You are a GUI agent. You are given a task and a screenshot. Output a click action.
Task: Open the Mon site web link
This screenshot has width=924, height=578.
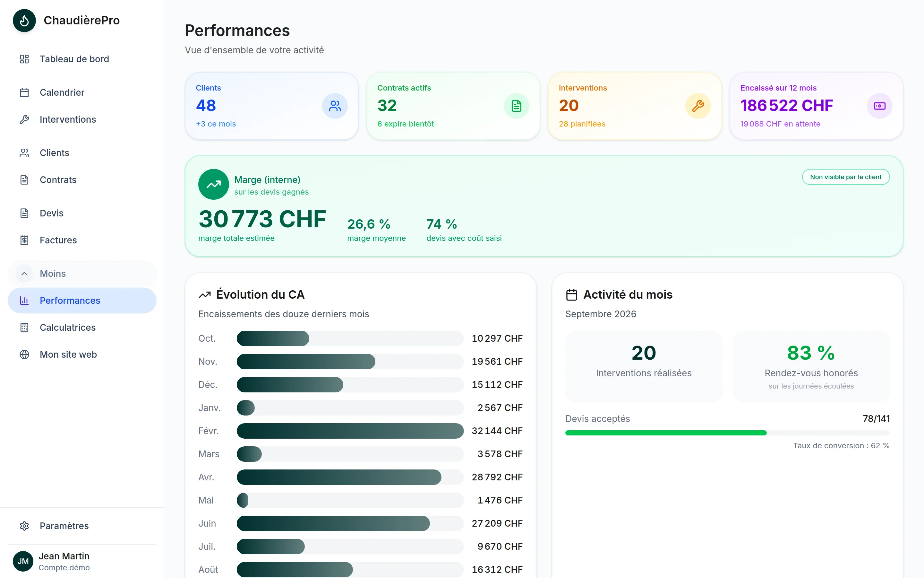tap(82, 355)
